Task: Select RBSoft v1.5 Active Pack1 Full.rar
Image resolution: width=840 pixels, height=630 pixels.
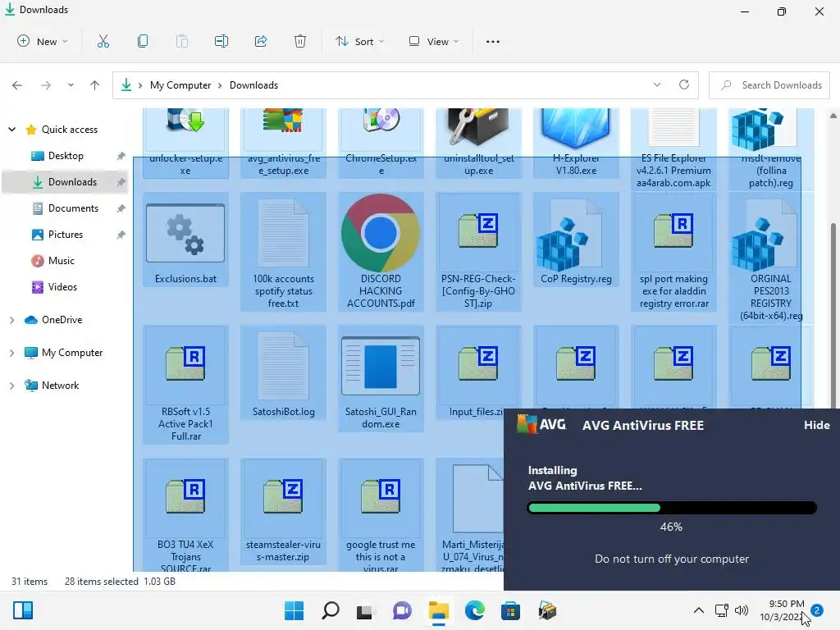Action: point(186,385)
